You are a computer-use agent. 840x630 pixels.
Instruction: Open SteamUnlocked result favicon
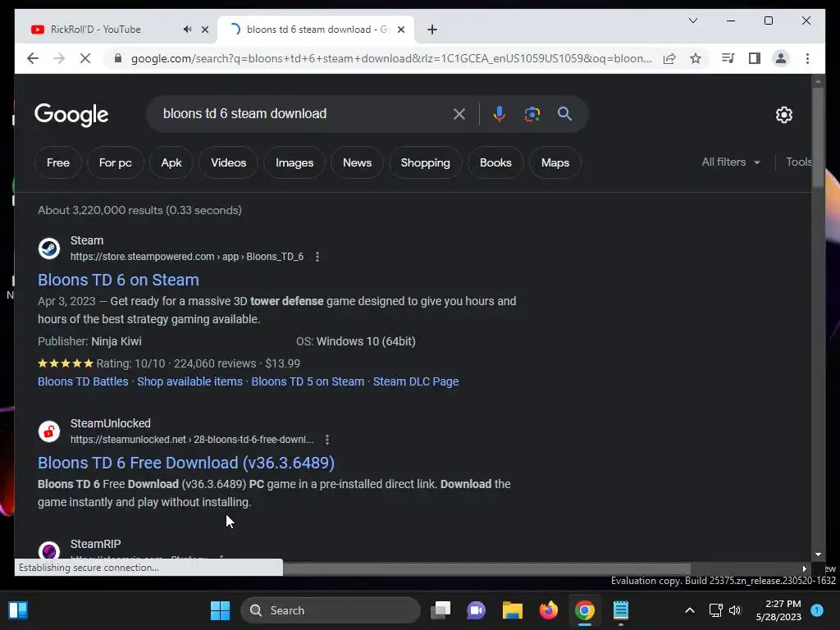[x=48, y=431]
